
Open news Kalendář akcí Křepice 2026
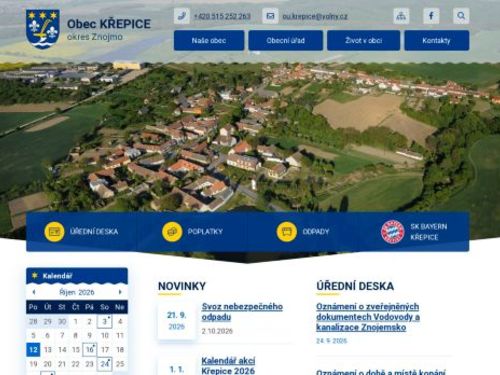(228, 365)
